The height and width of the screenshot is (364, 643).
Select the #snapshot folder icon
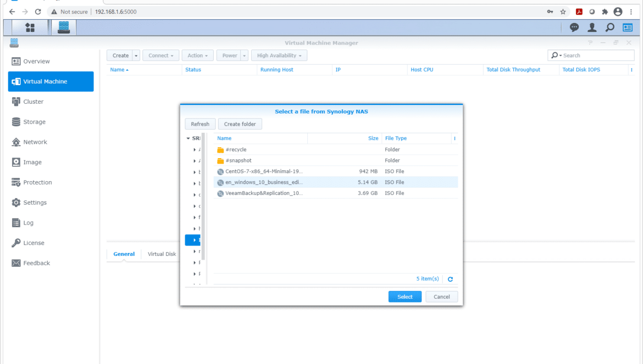(x=220, y=160)
